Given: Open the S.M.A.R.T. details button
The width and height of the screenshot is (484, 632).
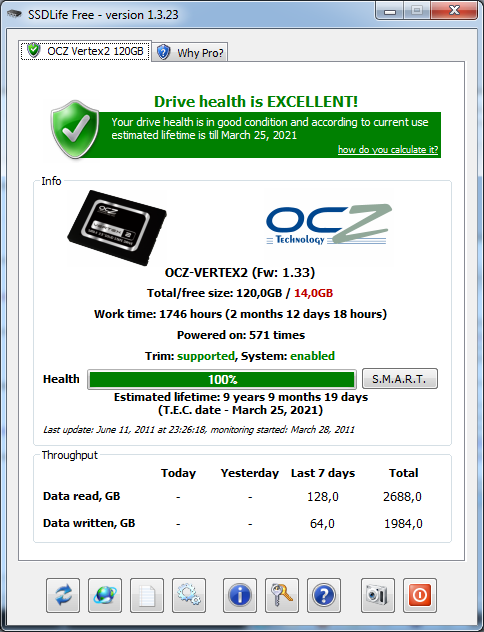Looking at the screenshot, I should pyautogui.click(x=399, y=378).
